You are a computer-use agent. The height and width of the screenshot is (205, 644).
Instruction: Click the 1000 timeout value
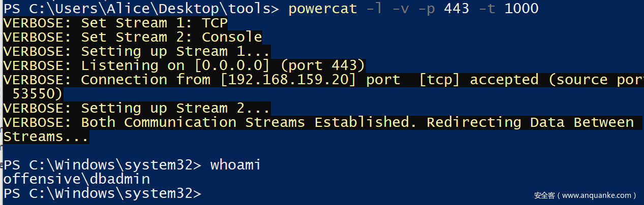(x=521, y=9)
